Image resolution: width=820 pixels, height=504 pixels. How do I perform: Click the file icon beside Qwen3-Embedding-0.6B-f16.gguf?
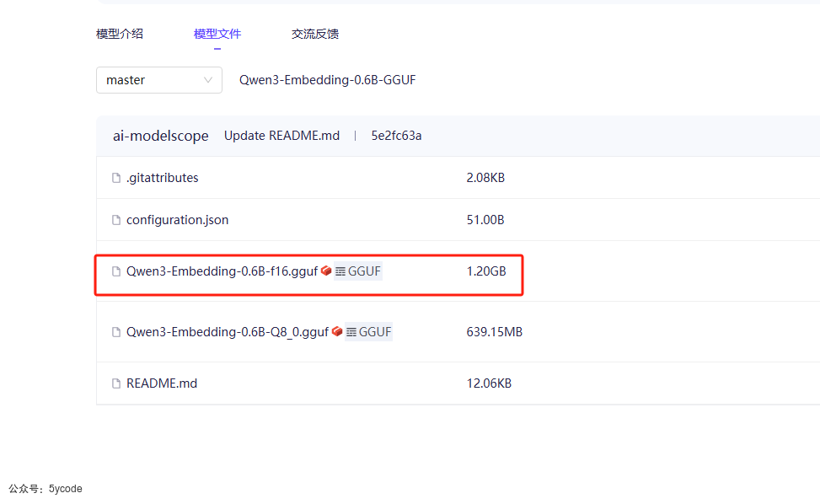(x=117, y=271)
